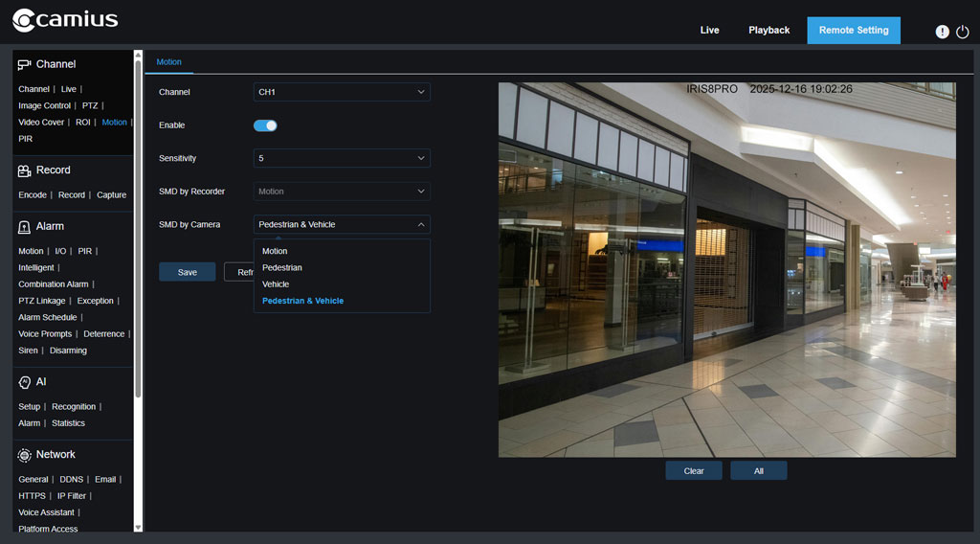Click the Channel section camera icon
The image size is (980, 544).
pyautogui.click(x=24, y=64)
